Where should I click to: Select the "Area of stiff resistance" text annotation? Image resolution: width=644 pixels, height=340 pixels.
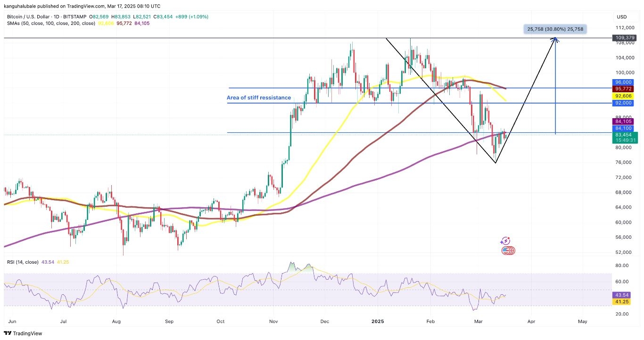coord(259,98)
